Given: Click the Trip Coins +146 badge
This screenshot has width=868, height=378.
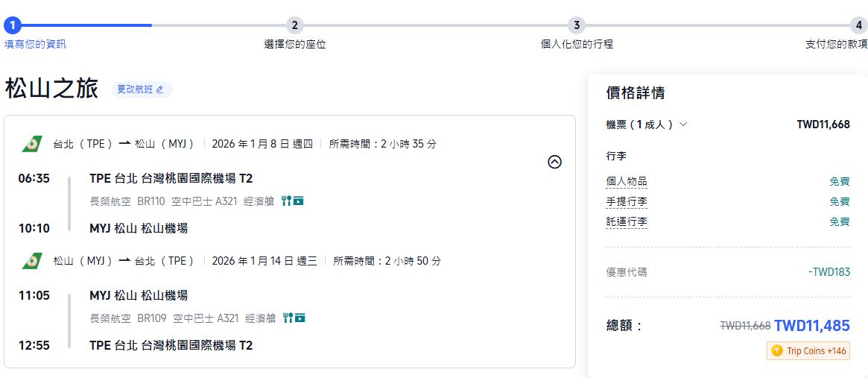Looking at the screenshot, I should (808, 350).
